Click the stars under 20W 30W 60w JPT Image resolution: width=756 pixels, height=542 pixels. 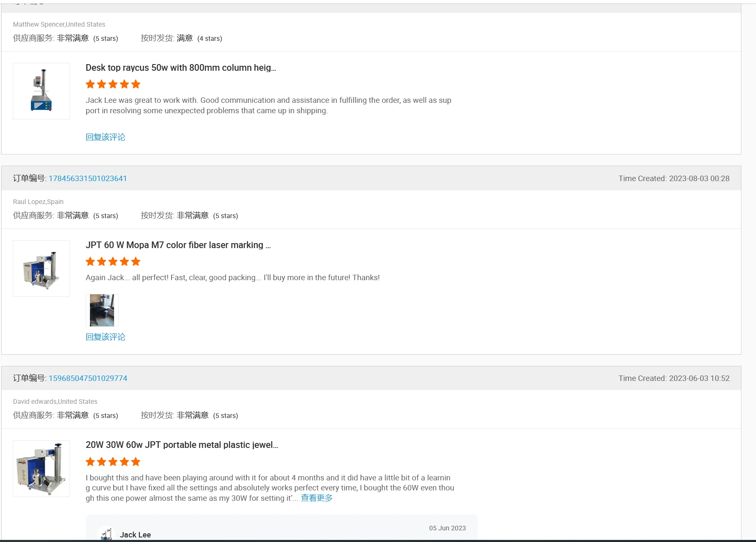[x=113, y=462]
